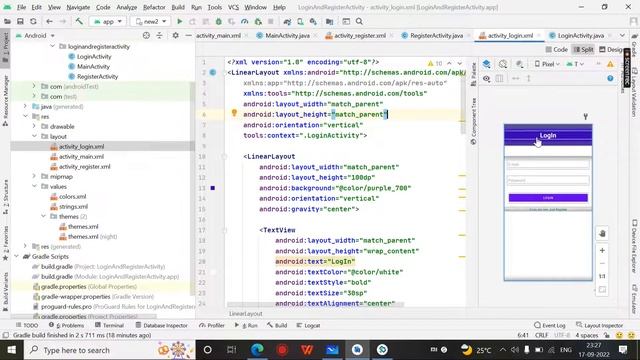Click the Zoom In plus button in preview

point(602,251)
